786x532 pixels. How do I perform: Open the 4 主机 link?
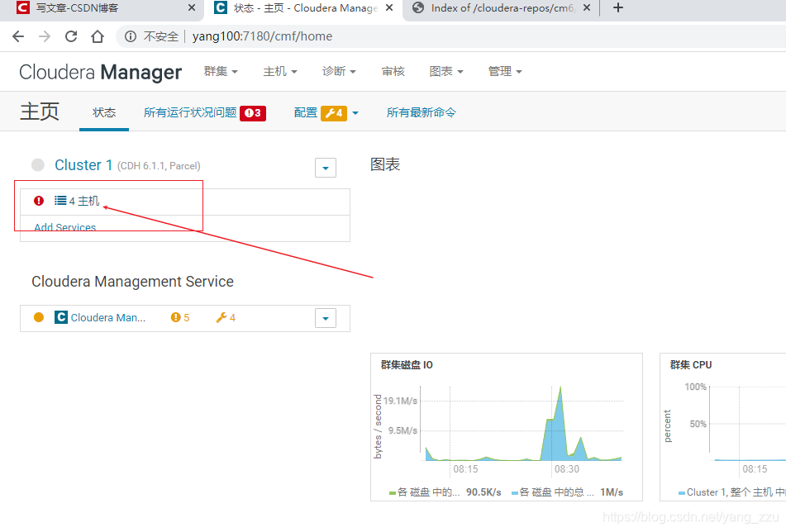84,201
